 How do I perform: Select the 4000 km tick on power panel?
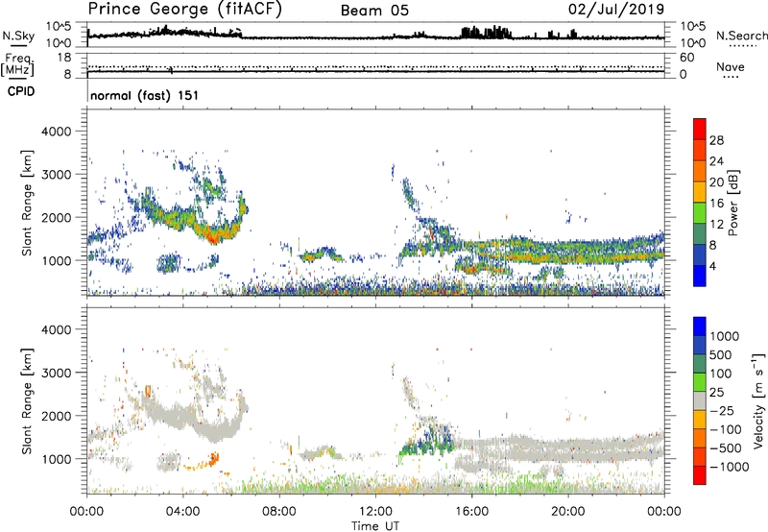[56, 132]
